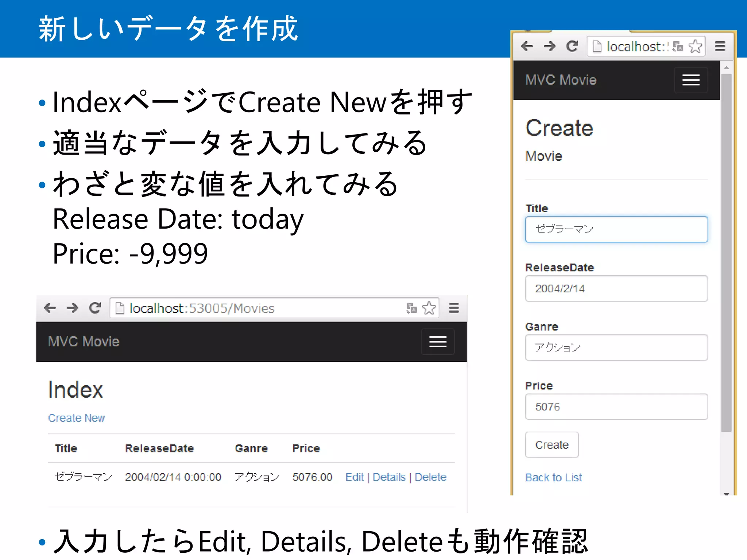The image size is (747, 560).
Task: Click forward arrow in Movies index browser
Action: pyautogui.click(x=73, y=308)
